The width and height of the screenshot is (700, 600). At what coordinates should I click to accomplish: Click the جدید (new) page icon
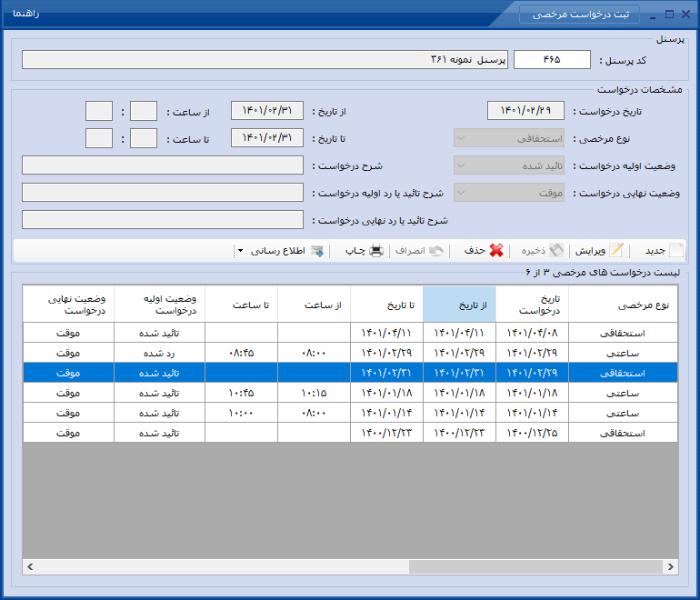click(675, 250)
